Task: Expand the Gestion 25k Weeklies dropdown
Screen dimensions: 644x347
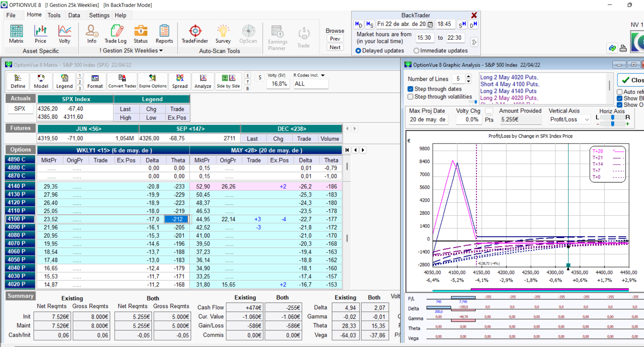Action: (161, 51)
